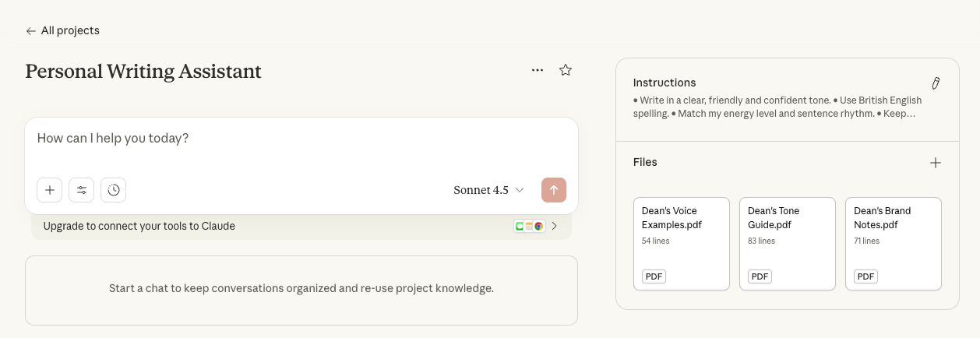Open the project options three-dot menu
This screenshot has width=980, height=338.
pos(538,70)
